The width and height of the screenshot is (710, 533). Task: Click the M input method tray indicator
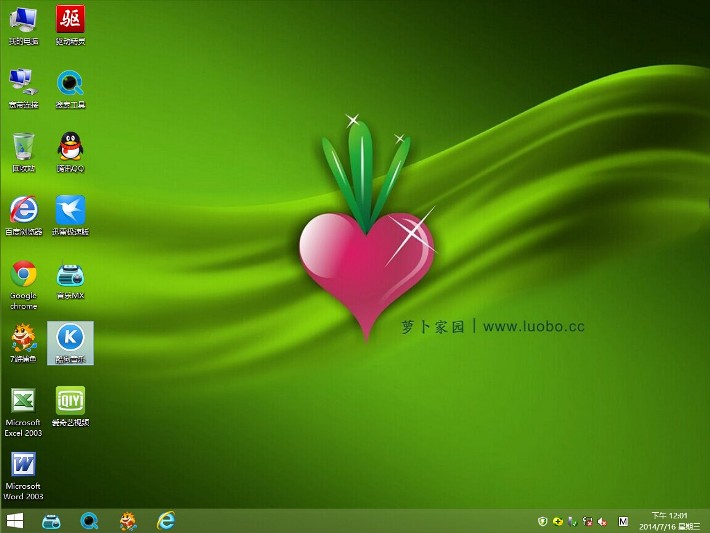(624, 522)
